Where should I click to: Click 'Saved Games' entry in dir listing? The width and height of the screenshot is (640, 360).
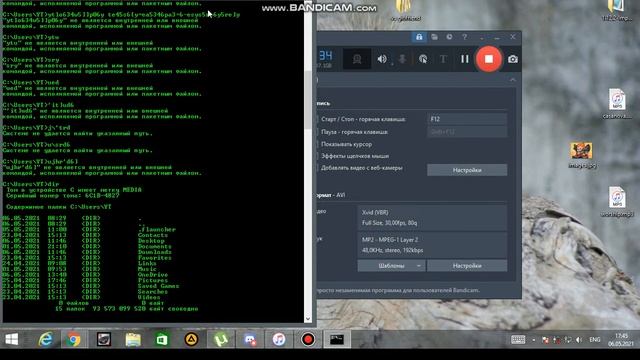coord(158,286)
